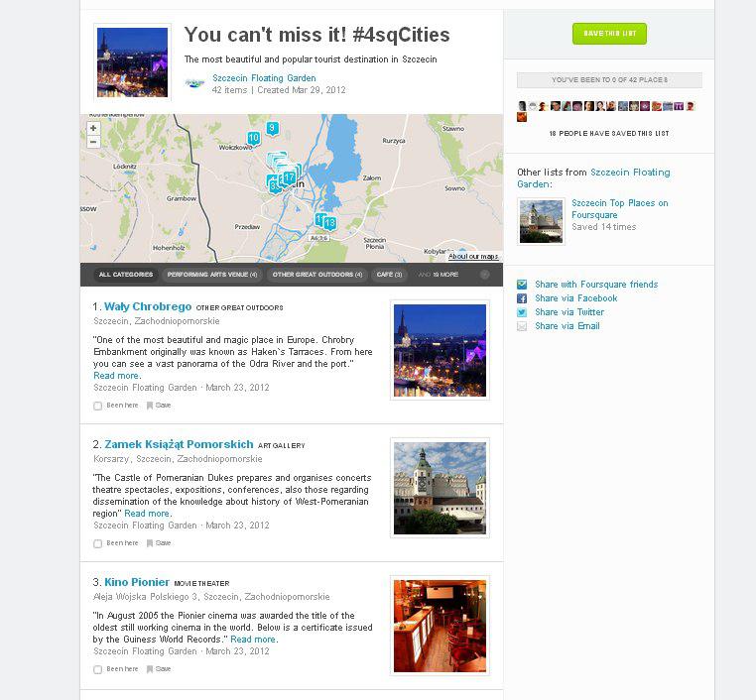This screenshot has width=756, height=700.
Task: Open the Szczecin Floating Garden profile link
Action: tap(264, 78)
